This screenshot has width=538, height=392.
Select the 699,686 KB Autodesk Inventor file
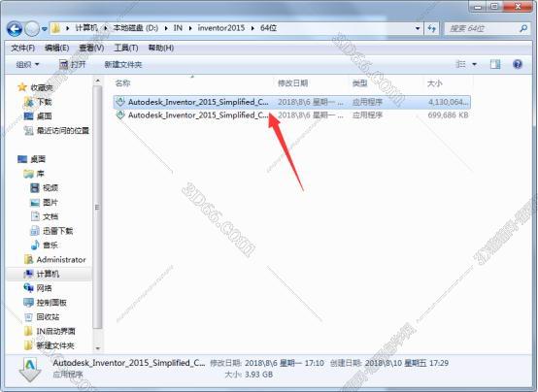point(292,115)
